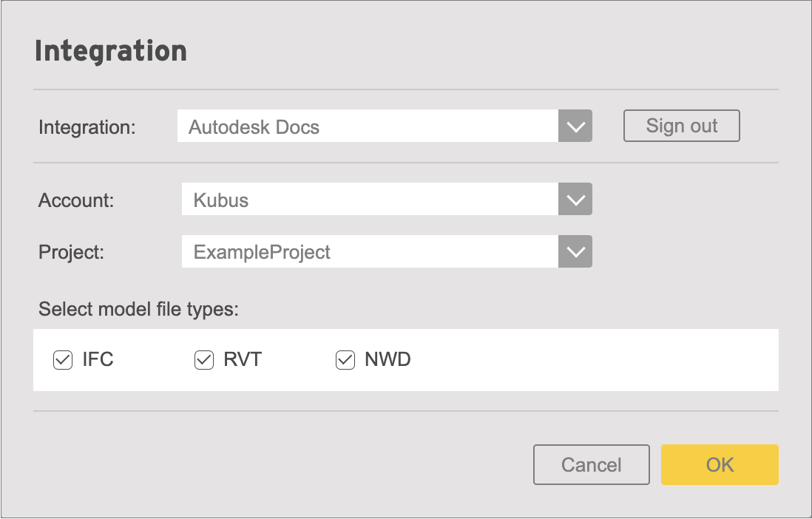Cancel the Integration dialog
The height and width of the screenshot is (519, 812).
592,464
